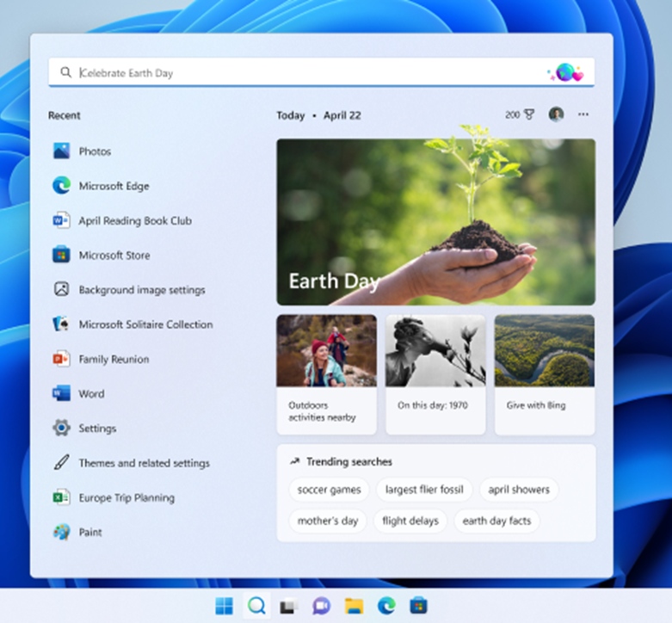This screenshot has width=672, height=623.
Task: Click the soccer games trending search
Action: [327, 490]
